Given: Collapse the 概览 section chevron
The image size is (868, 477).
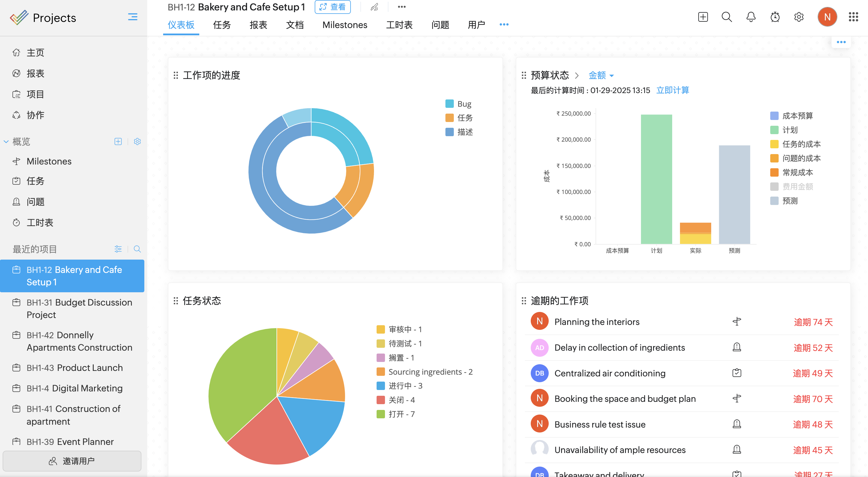Looking at the screenshot, I should point(6,141).
